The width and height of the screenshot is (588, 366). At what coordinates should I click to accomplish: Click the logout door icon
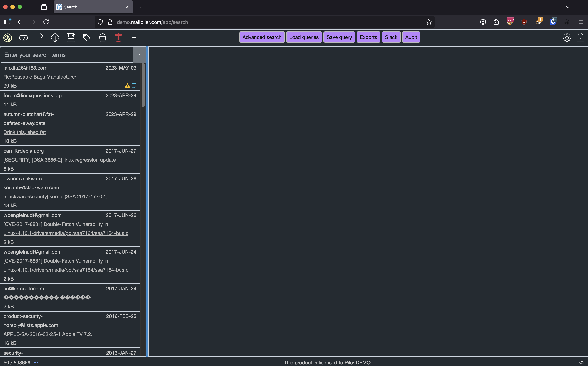pos(580,38)
